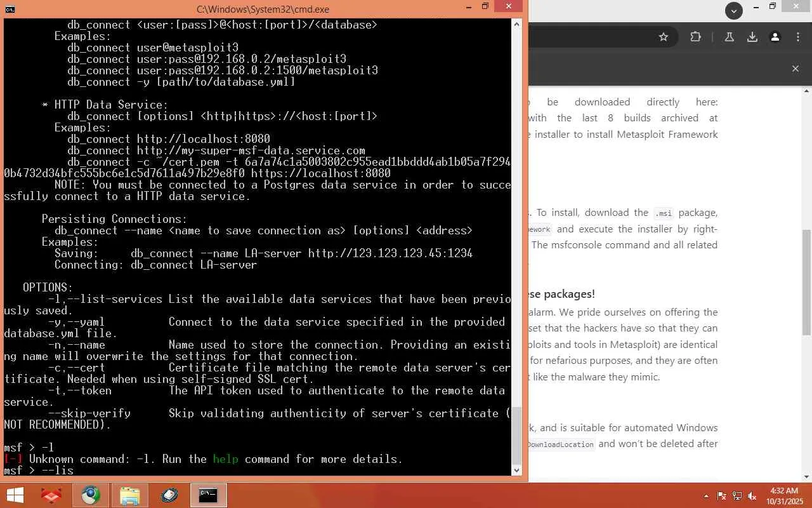Close the cmd.exe window
812x508 pixels.
(x=509, y=6)
